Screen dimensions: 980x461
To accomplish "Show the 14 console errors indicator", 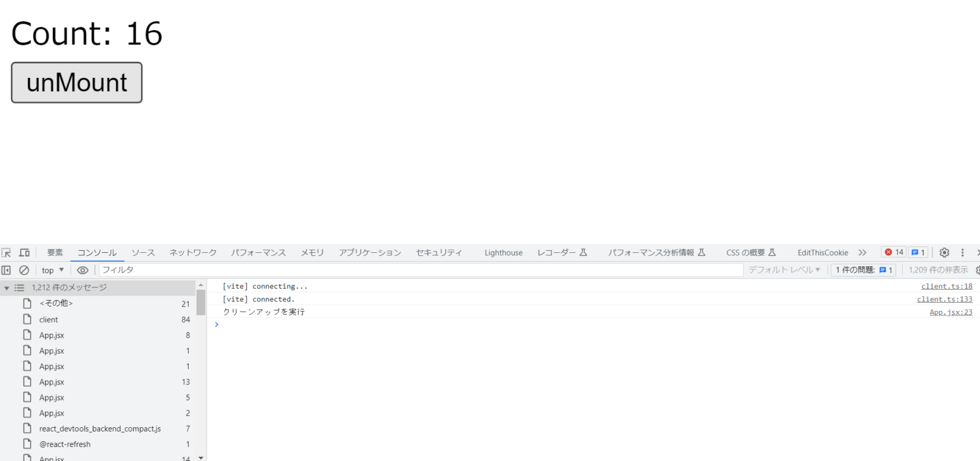I will 893,252.
